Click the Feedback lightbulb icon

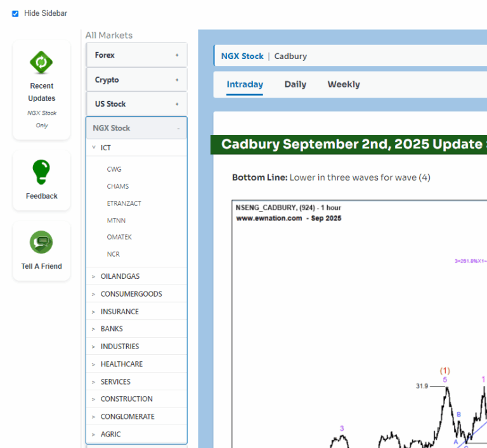pyautogui.click(x=41, y=172)
